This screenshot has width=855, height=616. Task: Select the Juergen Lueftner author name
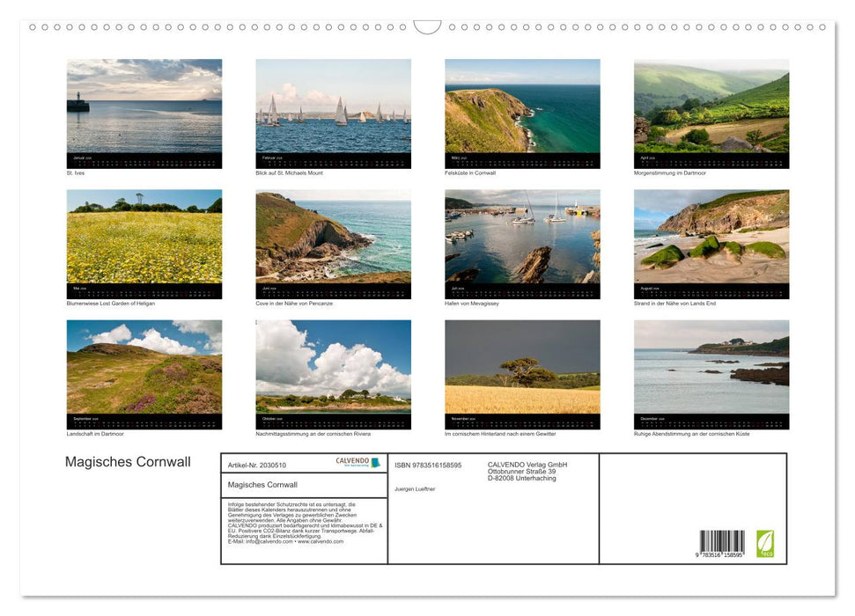tap(415, 487)
